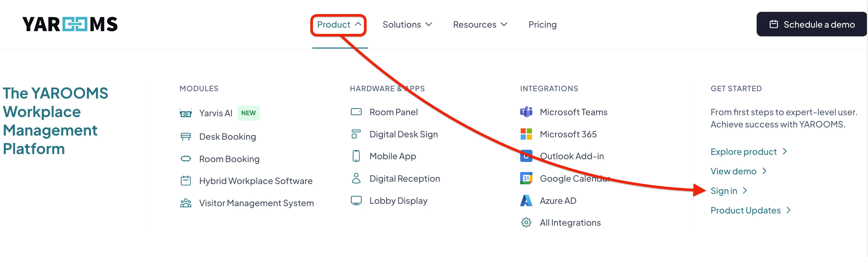Image resolution: width=868 pixels, height=257 pixels.
Task: Click the Desk Booking icon
Action: tap(186, 136)
